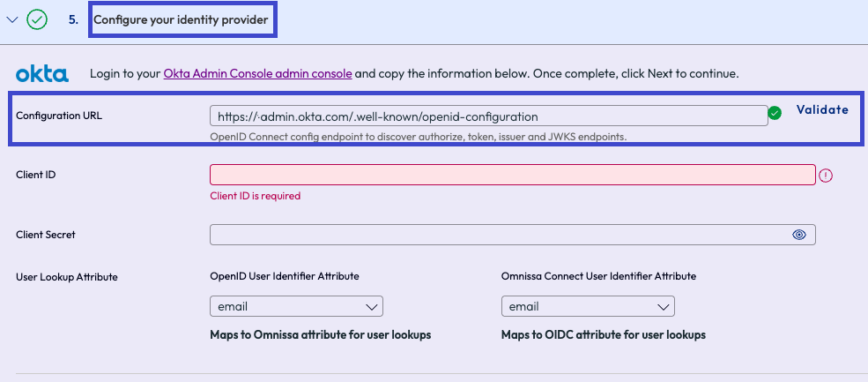Viewport: 868px width, 382px height.
Task: Focus the empty Client ID field
Action: 513,175
